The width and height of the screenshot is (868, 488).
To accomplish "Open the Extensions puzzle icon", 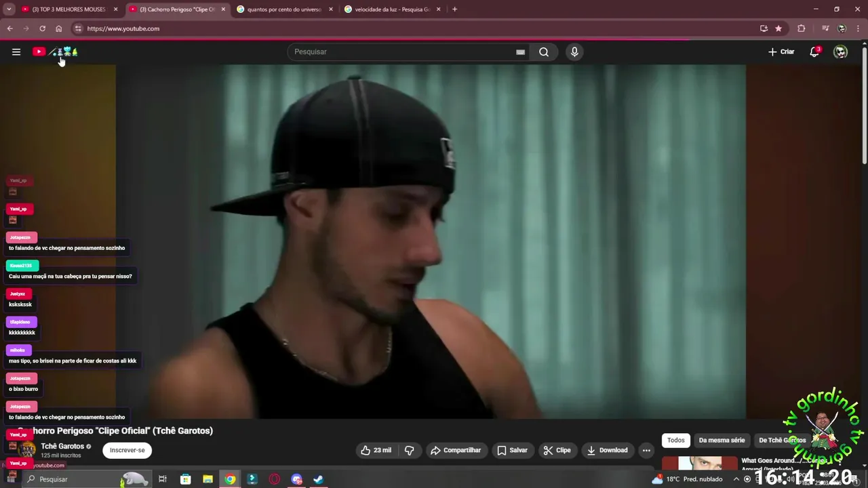I will (802, 28).
